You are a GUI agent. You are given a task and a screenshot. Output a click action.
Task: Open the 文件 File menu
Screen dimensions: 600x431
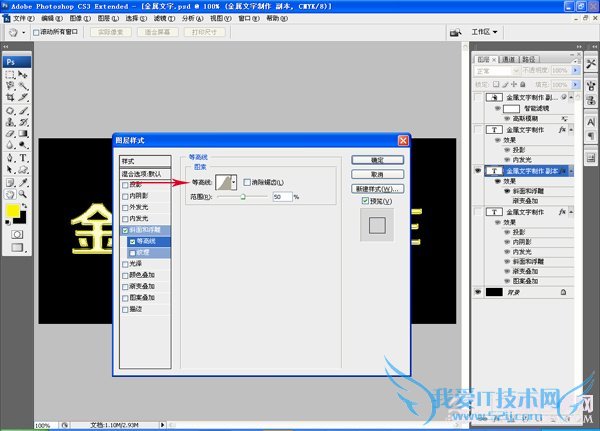pos(23,18)
